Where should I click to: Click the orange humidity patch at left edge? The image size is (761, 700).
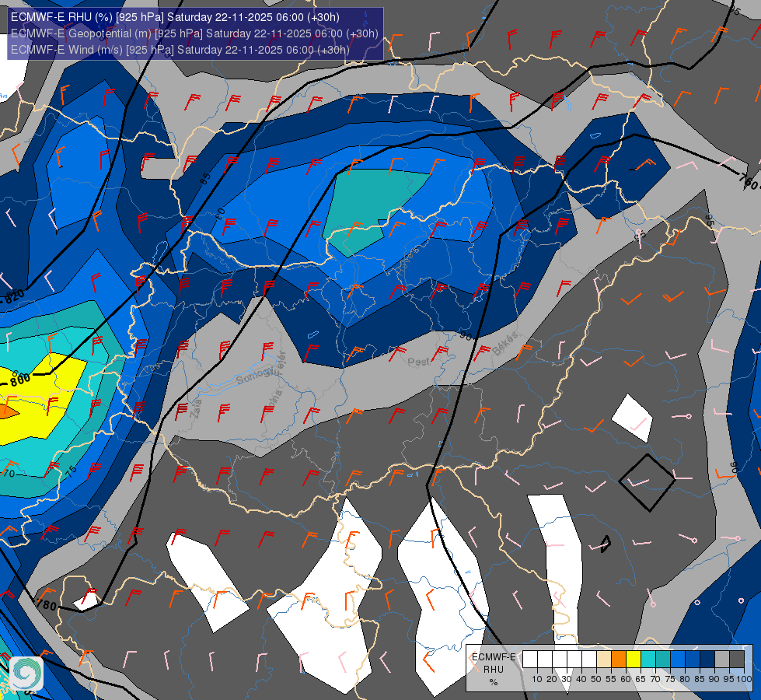pos(8,412)
